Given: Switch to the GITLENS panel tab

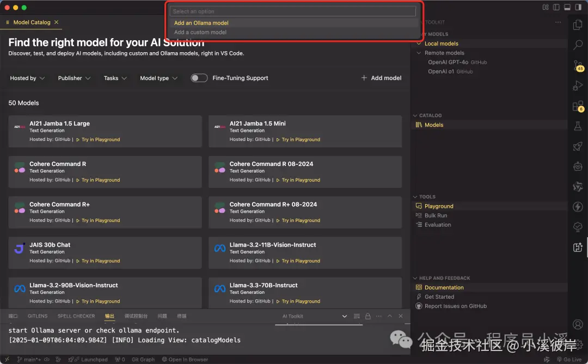Looking at the screenshot, I should (x=38, y=316).
